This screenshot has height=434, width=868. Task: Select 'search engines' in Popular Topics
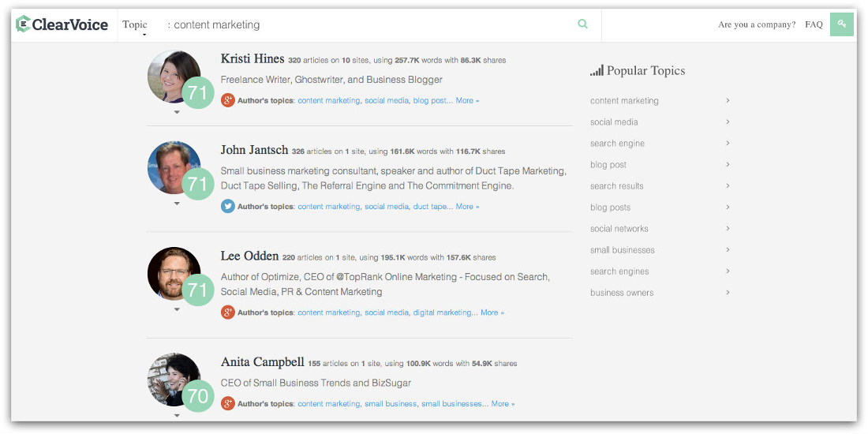(619, 271)
